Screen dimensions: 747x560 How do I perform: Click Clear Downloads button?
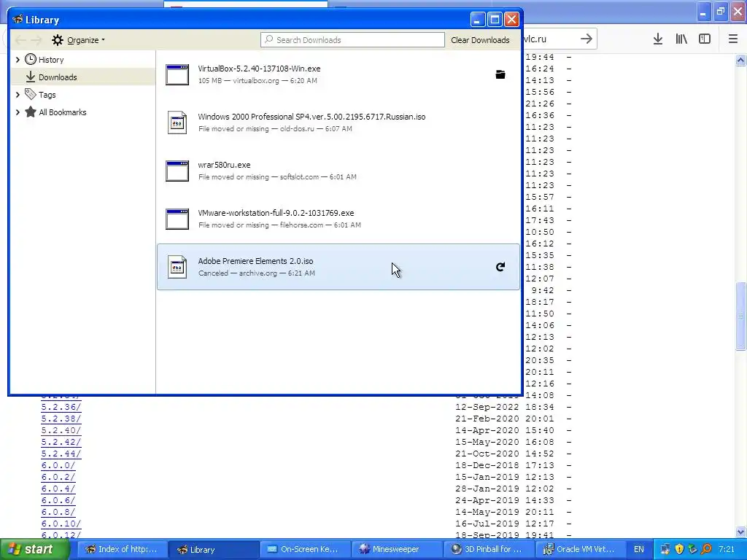coord(480,40)
